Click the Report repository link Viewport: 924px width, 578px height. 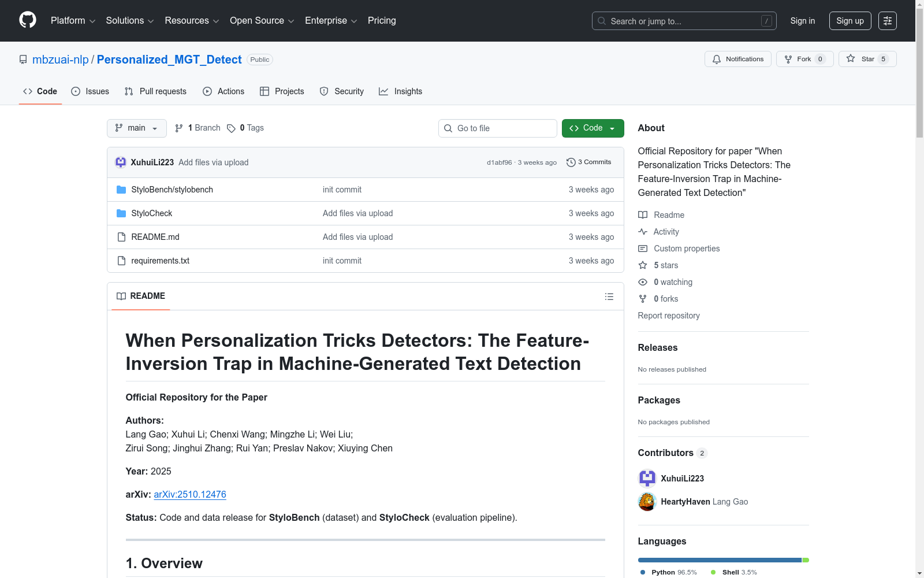click(669, 316)
